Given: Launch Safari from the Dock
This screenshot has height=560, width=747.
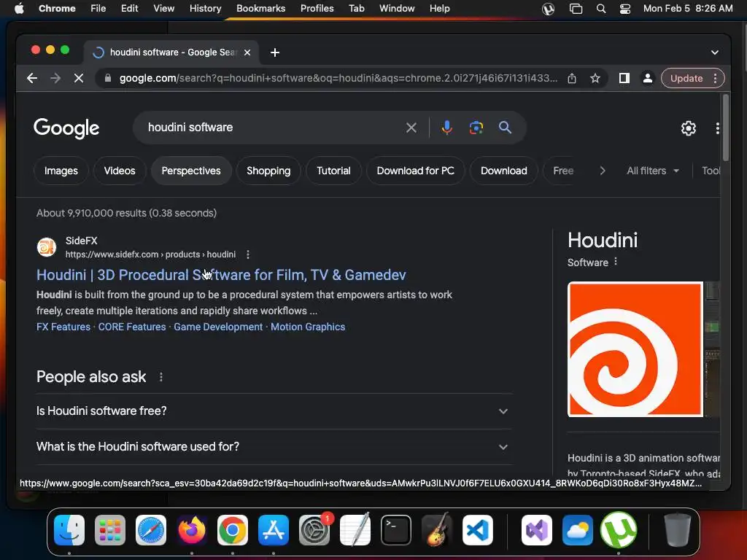Looking at the screenshot, I should point(151,530).
